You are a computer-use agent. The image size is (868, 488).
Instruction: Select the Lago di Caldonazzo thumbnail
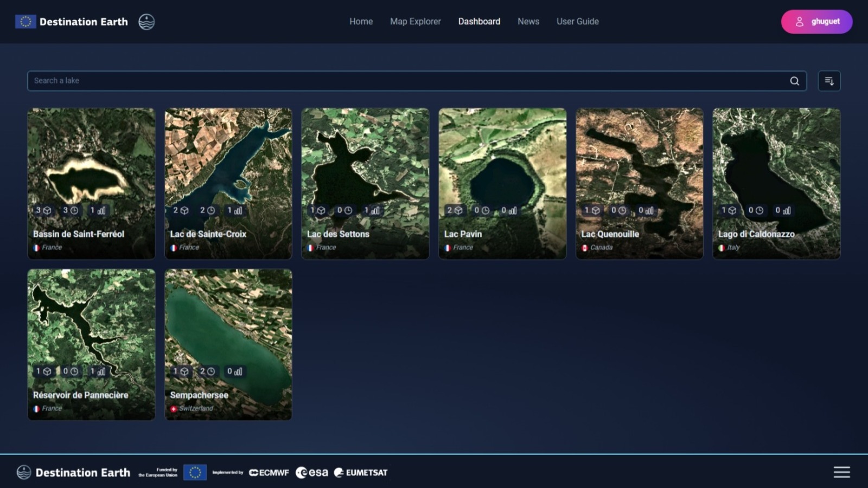click(776, 163)
